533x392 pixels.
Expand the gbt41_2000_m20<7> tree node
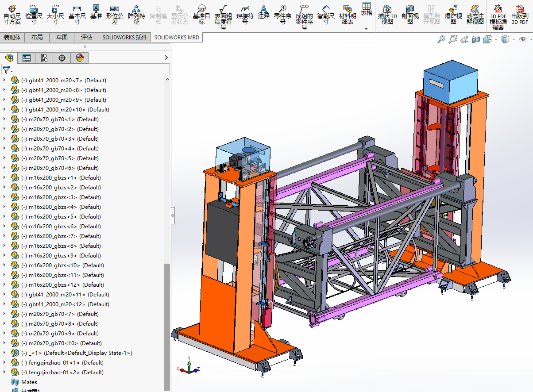coord(5,81)
